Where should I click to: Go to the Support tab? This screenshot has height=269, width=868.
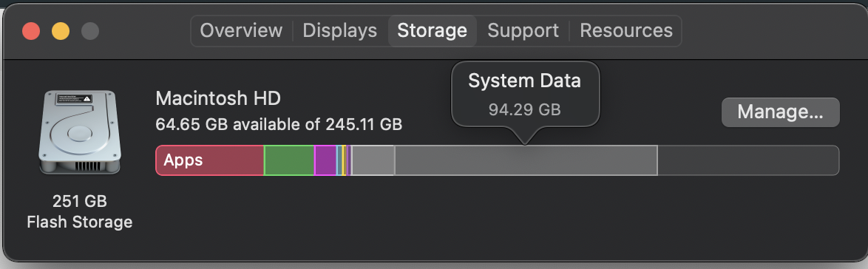click(523, 30)
